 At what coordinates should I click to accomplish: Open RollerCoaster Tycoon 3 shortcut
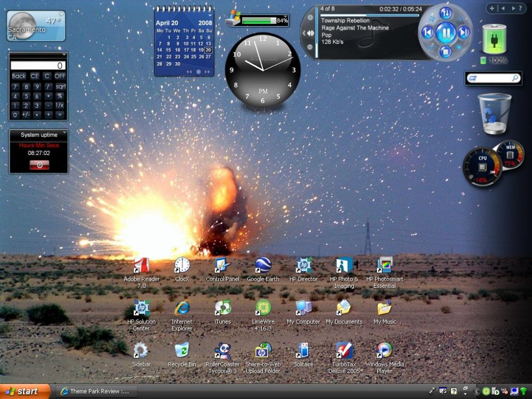pyautogui.click(x=222, y=351)
